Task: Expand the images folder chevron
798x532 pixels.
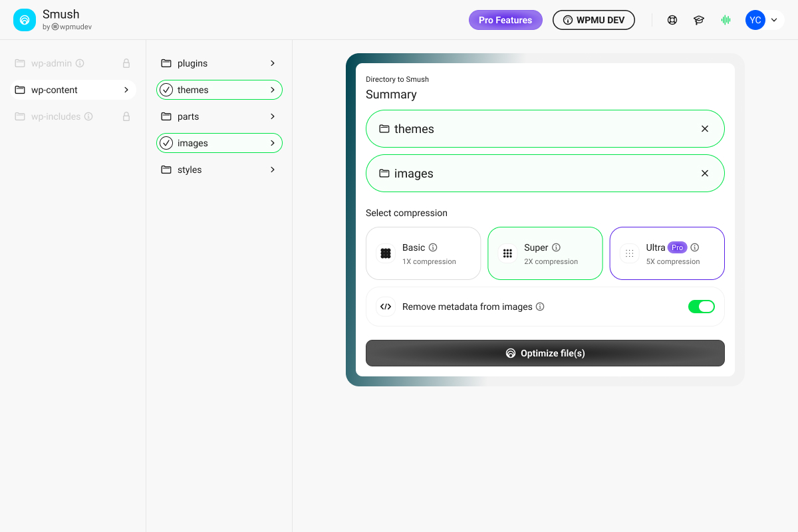Action: click(273, 143)
